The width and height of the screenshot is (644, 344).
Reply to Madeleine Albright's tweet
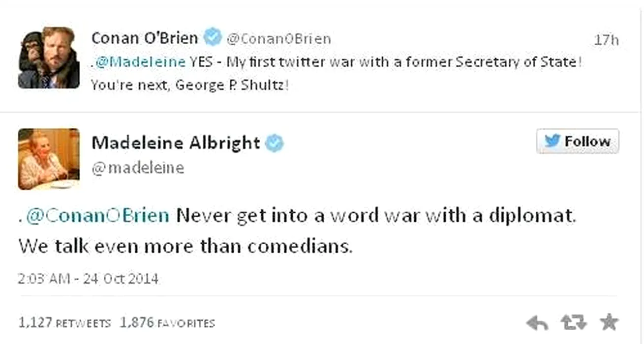(x=537, y=323)
